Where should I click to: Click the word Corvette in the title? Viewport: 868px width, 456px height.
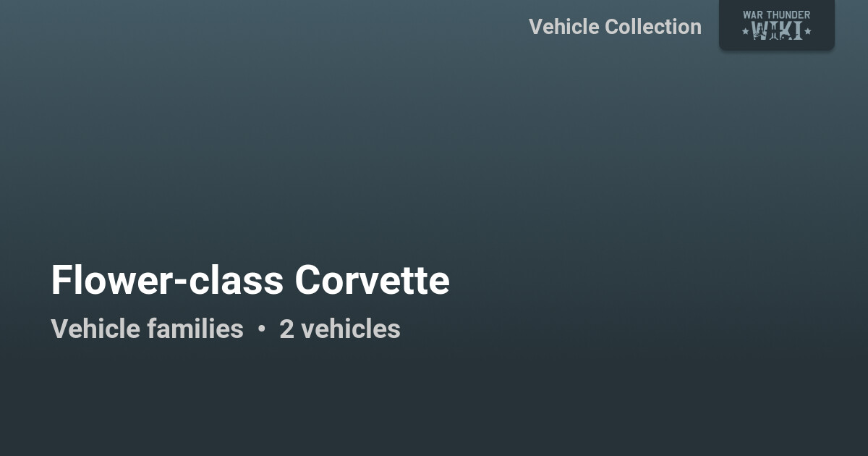tap(372, 280)
